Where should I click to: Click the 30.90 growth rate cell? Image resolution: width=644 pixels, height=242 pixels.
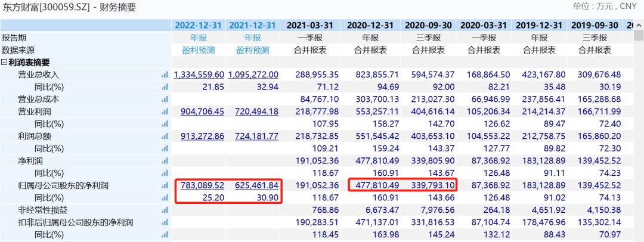pos(268,198)
